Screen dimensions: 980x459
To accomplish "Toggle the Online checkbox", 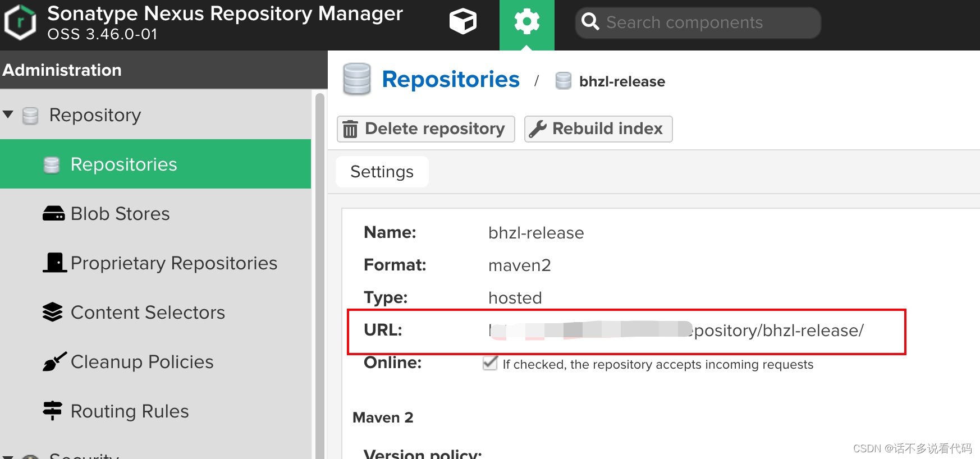I will coord(490,363).
